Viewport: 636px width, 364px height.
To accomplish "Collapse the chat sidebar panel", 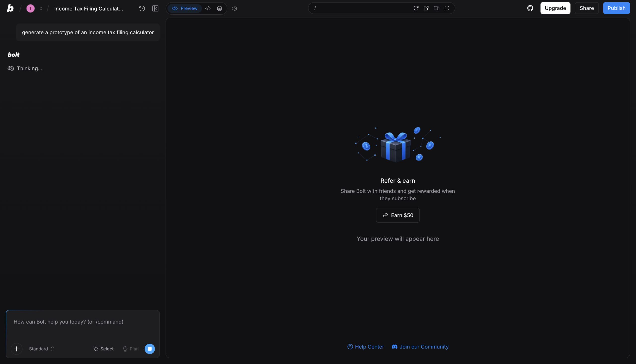I will click(x=156, y=8).
